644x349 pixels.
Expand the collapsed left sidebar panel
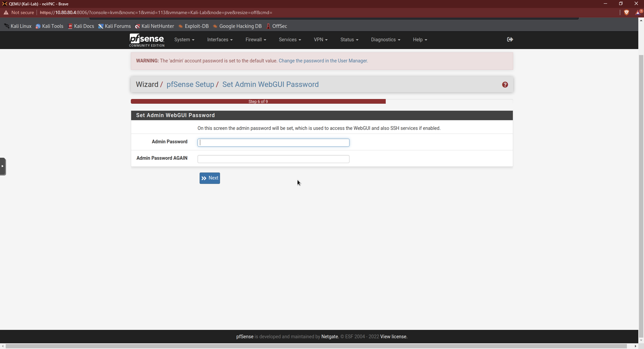click(3, 166)
